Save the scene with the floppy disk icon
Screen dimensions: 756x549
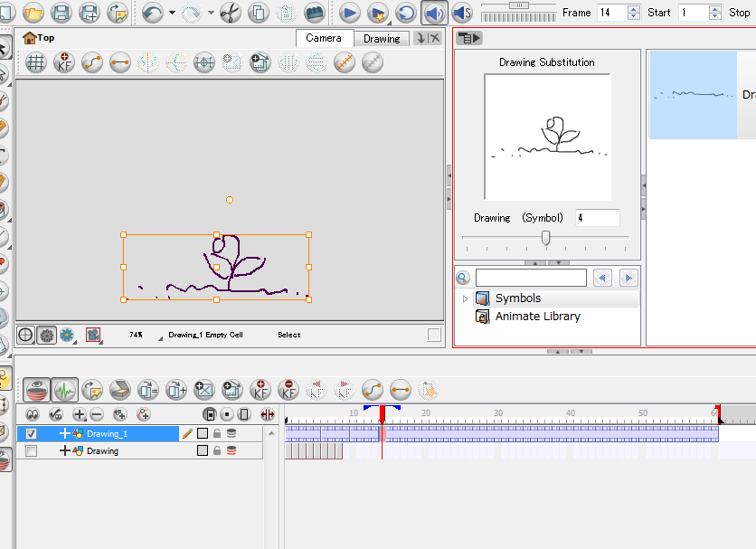pyautogui.click(x=61, y=13)
